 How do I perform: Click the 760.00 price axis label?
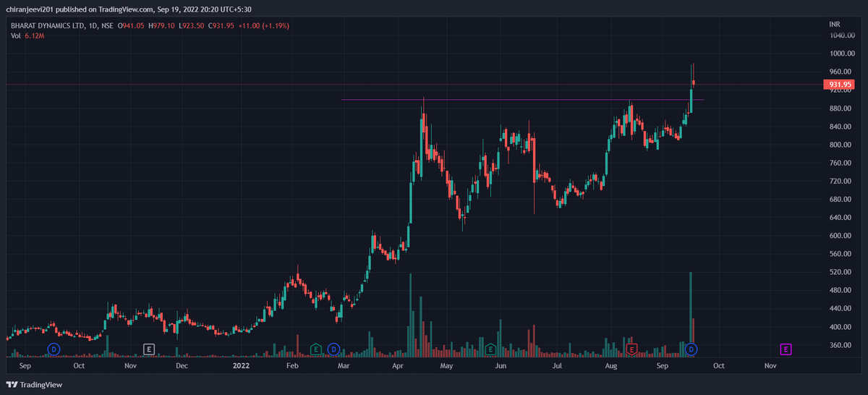click(840, 163)
